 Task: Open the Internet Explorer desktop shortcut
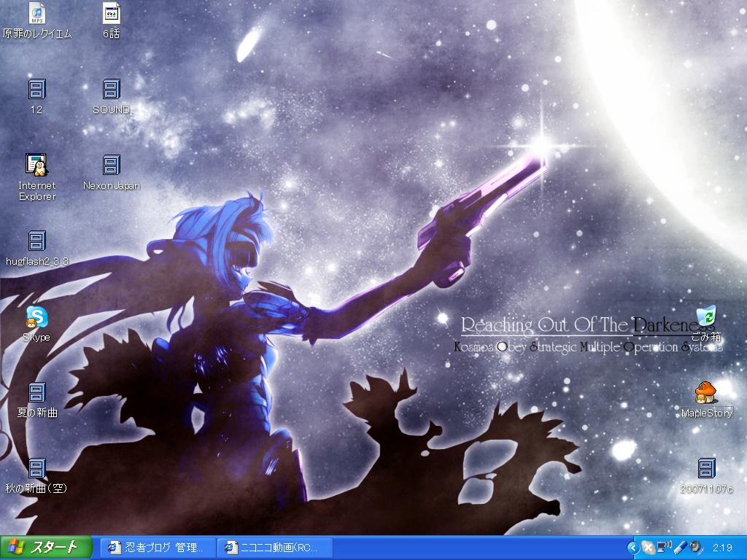tap(36, 165)
